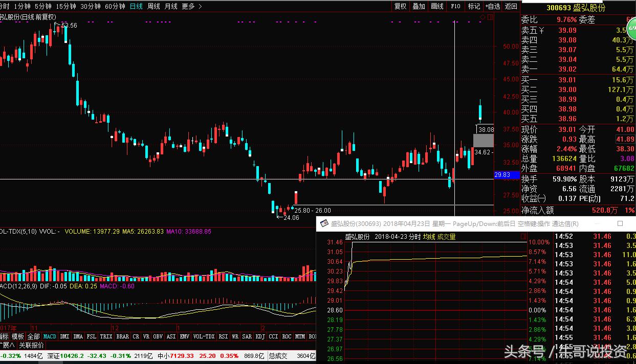Switch to 周线 weekly chart tab
This screenshot has height=364, width=636.
(153, 6)
